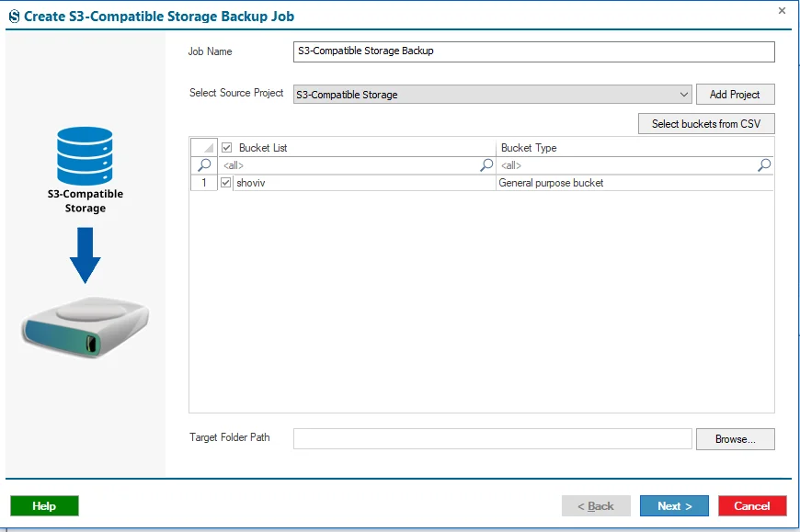Viewport: 800px width, 532px height.
Task: Click the blue downward arrow graphic
Action: (x=86, y=255)
